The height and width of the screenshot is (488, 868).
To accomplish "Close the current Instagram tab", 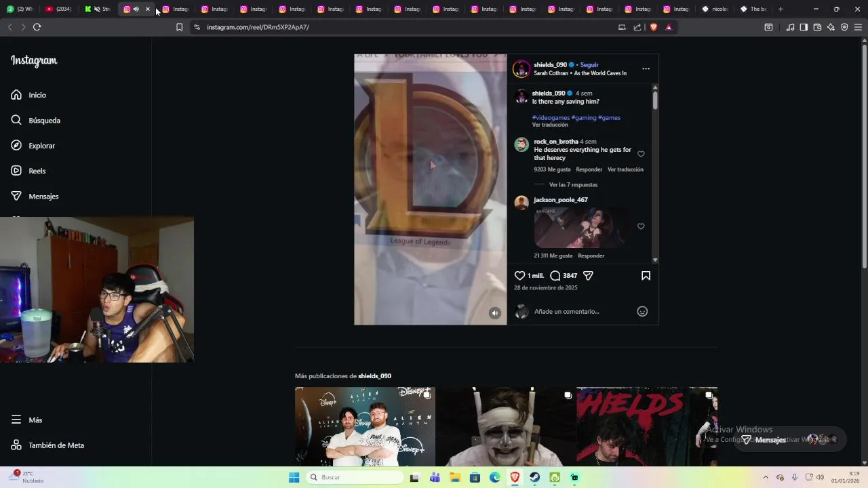I will point(148,9).
